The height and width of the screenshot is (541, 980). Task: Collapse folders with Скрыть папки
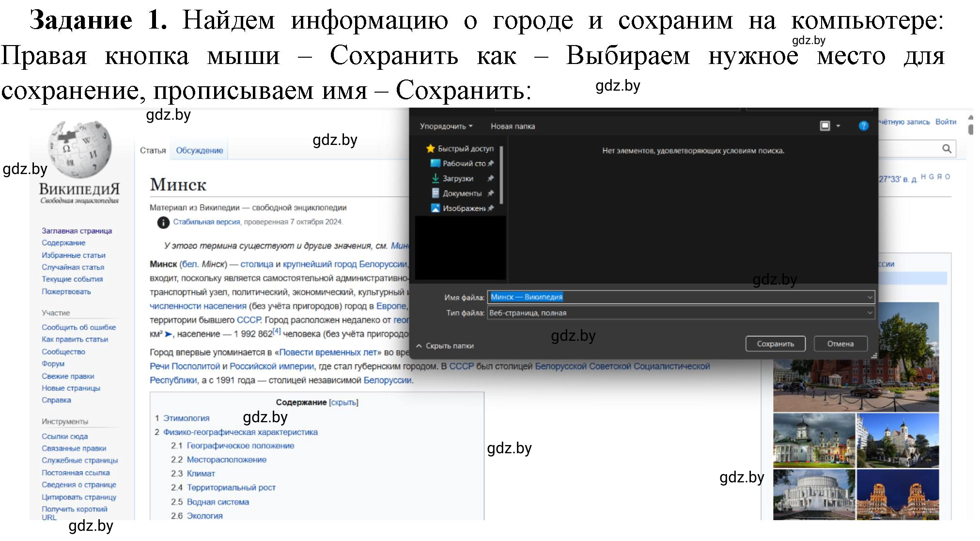445,346
